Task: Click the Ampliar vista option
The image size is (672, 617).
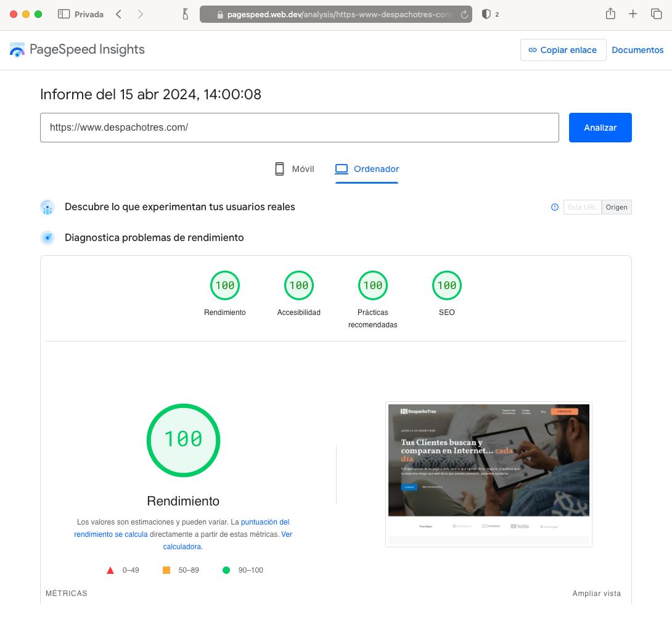Action: point(596,594)
